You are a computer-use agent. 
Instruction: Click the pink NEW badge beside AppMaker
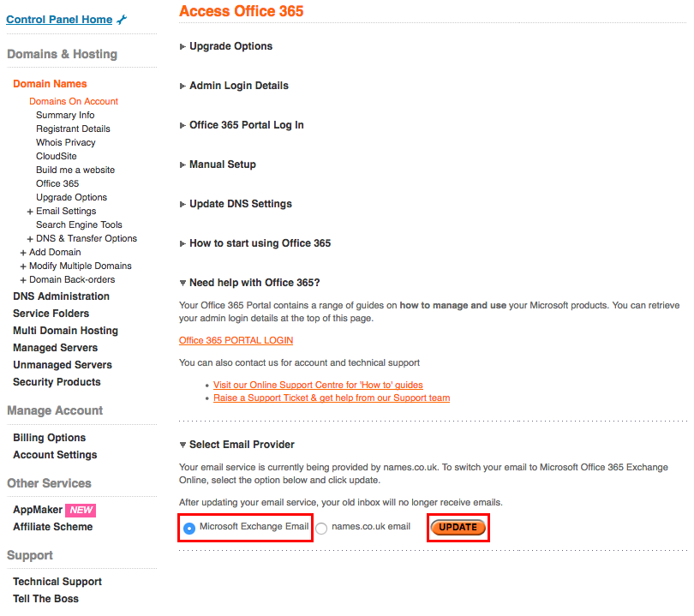81,511
